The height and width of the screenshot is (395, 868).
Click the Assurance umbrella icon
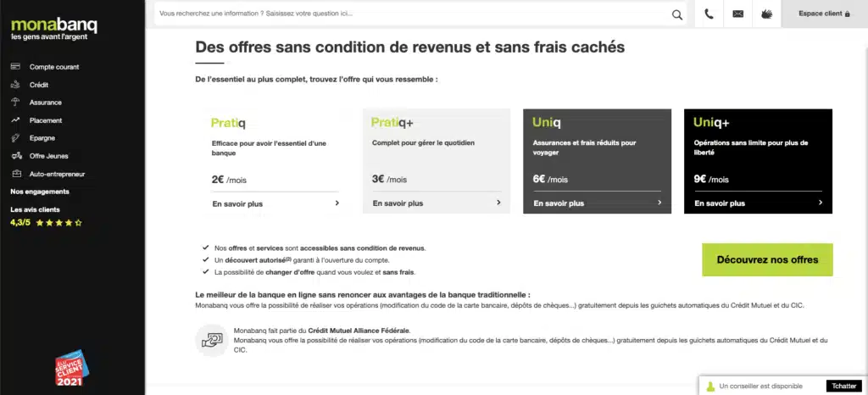coord(15,102)
